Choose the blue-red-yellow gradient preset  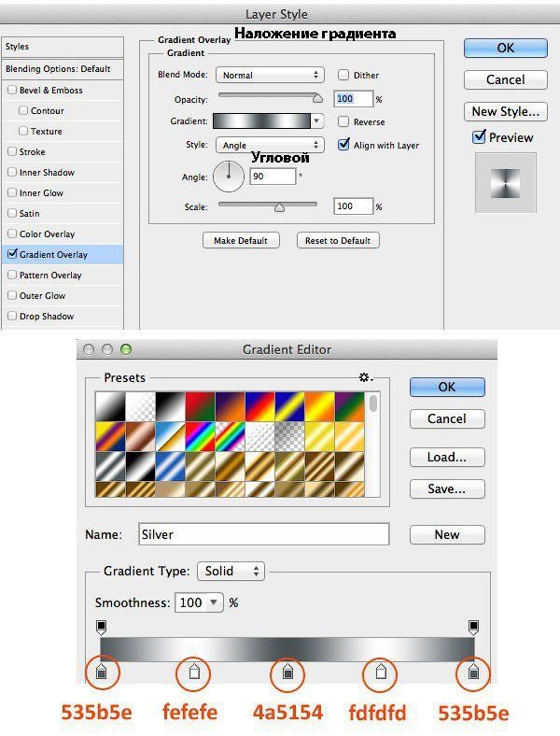pyautogui.click(x=260, y=406)
